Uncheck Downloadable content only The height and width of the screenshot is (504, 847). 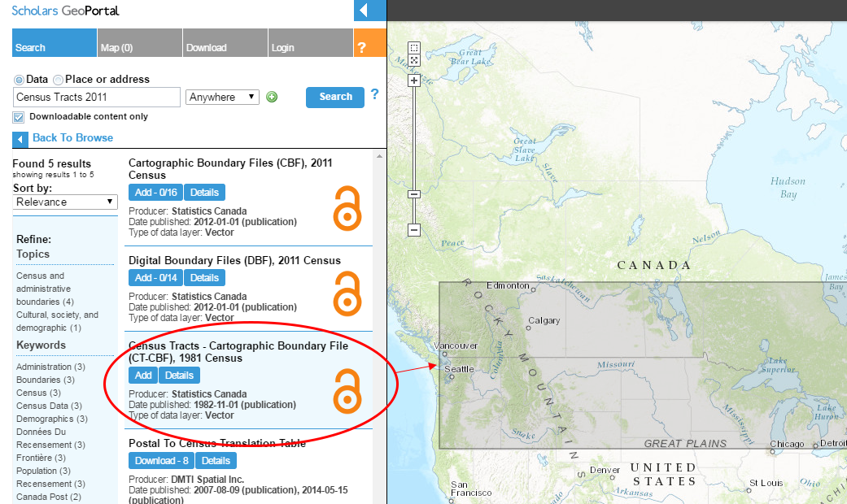(17, 116)
